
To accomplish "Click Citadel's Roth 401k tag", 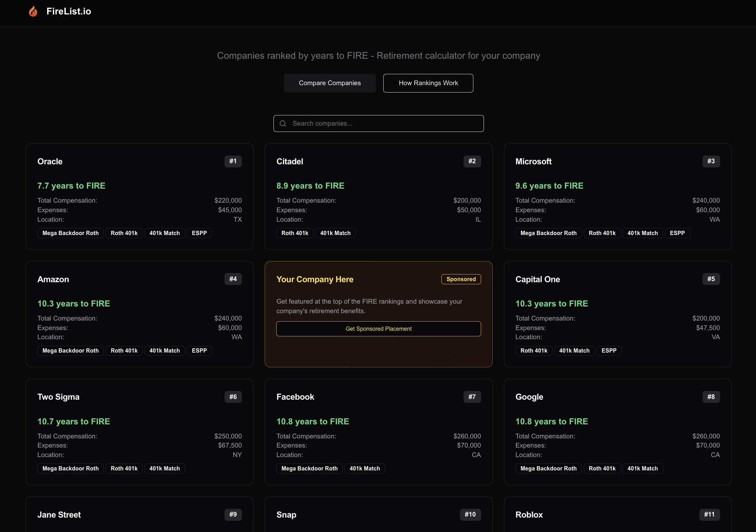I will (295, 233).
